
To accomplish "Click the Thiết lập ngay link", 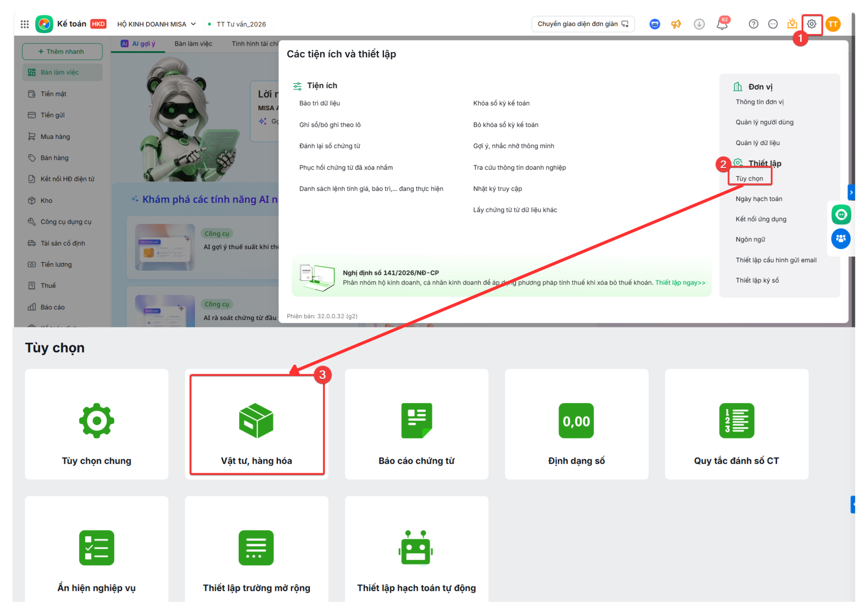I will [680, 282].
